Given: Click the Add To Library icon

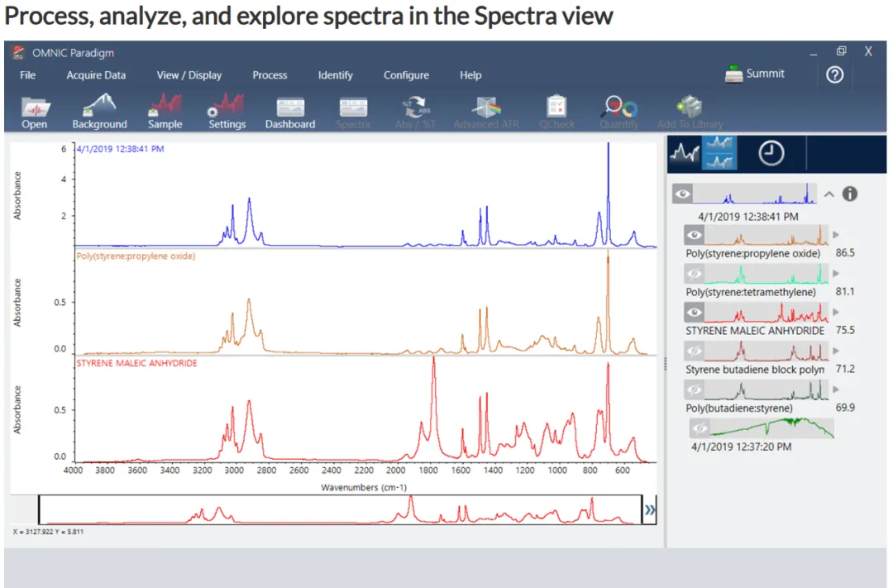Looking at the screenshot, I should 690,106.
